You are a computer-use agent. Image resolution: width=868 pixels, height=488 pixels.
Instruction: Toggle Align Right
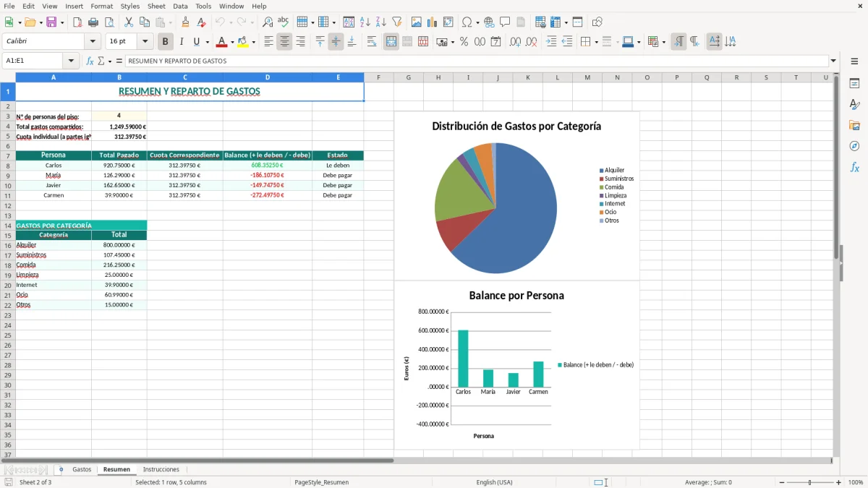(300, 42)
